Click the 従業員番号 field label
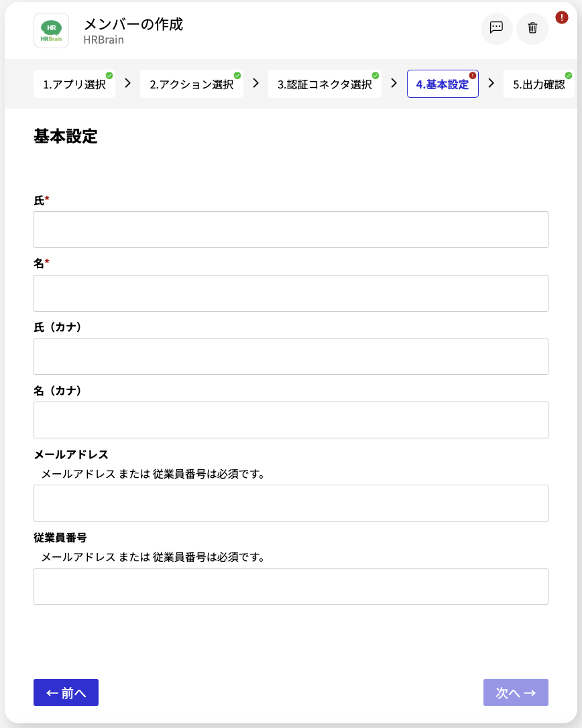Viewport: 582px width, 728px height. click(60, 538)
